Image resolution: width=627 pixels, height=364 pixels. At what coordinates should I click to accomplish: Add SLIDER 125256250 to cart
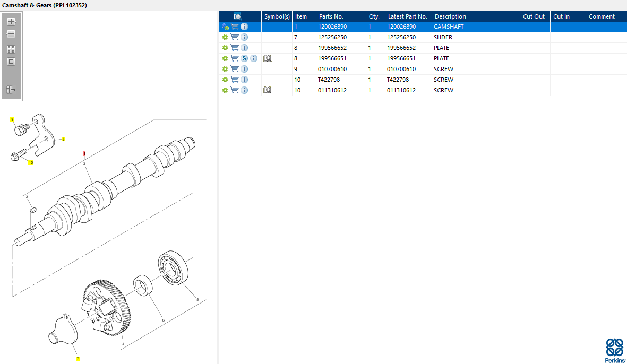click(235, 37)
